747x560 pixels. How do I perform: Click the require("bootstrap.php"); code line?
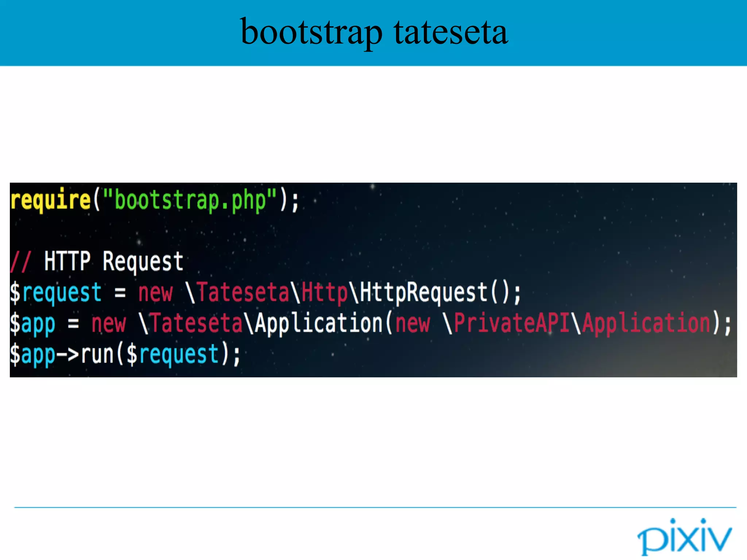tap(155, 200)
